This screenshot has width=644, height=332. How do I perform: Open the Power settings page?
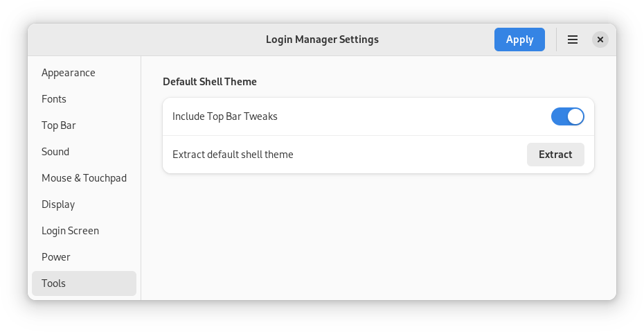click(x=56, y=257)
